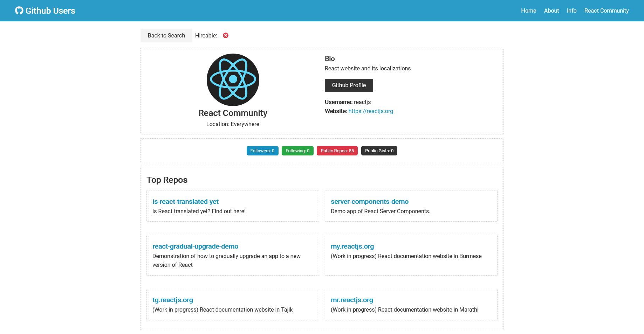This screenshot has width=644, height=334.
Task: Click the React Community avatar image
Action: pyautogui.click(x=233, y=80)
